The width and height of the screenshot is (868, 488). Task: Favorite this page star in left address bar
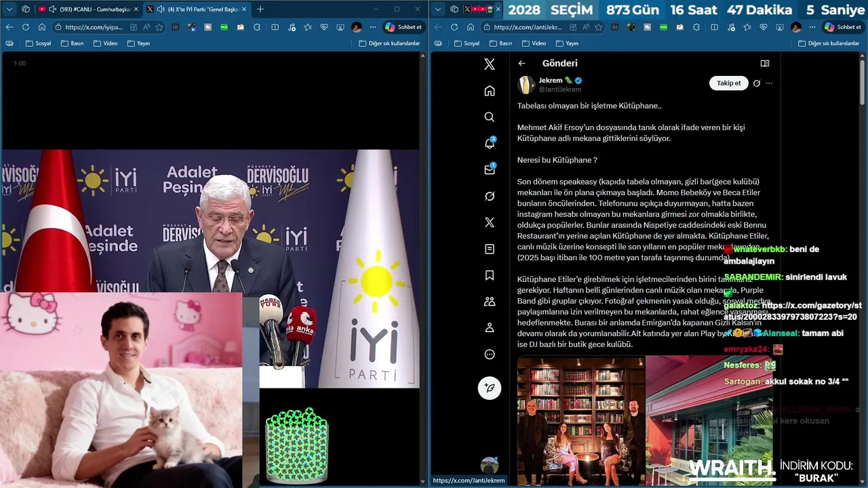tap(159, 27)
